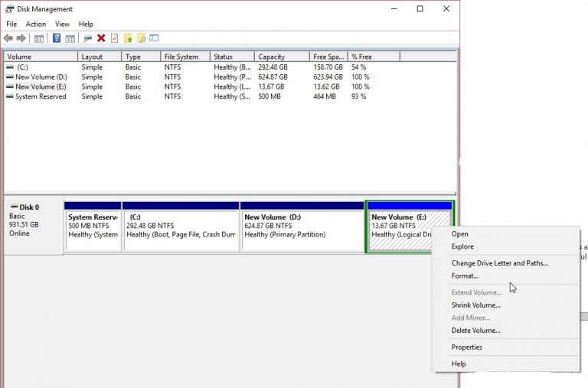Select Change Drive Letter and Paths...
Image resolution: width=588 pixels, height=388 pixels.
coord(499,263)
